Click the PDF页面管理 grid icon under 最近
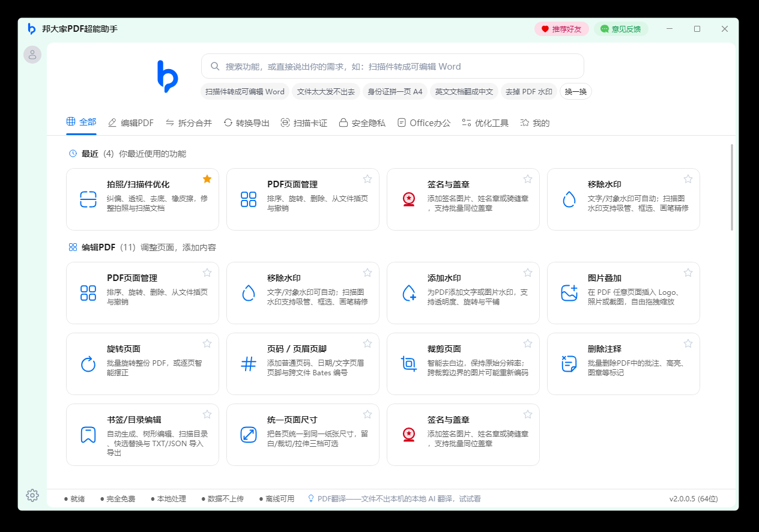The height and width of the screenshot is (532, 759). coord(249,199)
